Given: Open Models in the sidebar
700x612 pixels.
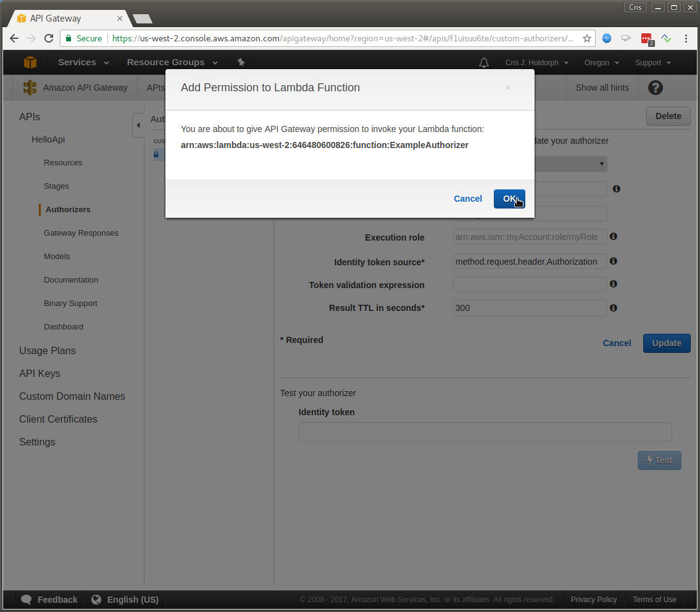Looking at the screenshot, I should (x=57, y=257).
